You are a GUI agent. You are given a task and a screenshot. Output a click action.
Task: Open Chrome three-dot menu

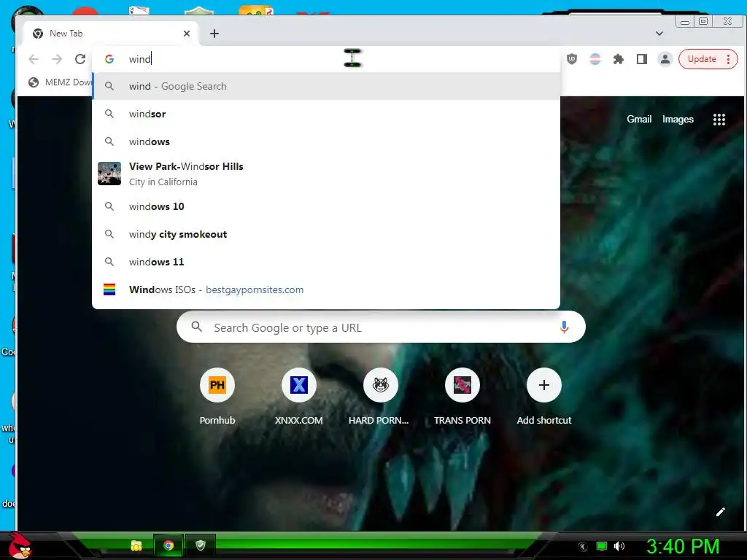(729, 59)
